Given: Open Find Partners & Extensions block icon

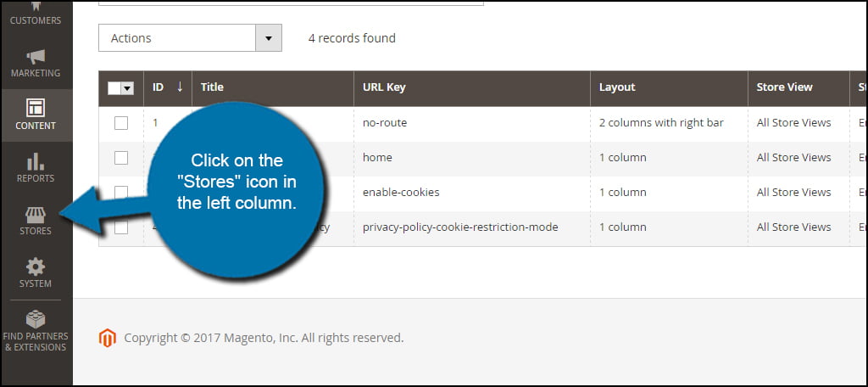Looking at the screenshot, I should (36, 319).
